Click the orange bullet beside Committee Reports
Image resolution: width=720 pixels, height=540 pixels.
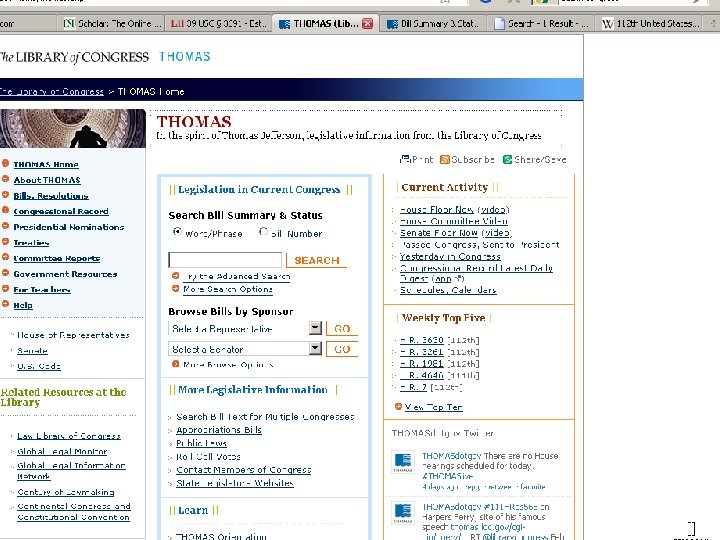tap(6, 257)
